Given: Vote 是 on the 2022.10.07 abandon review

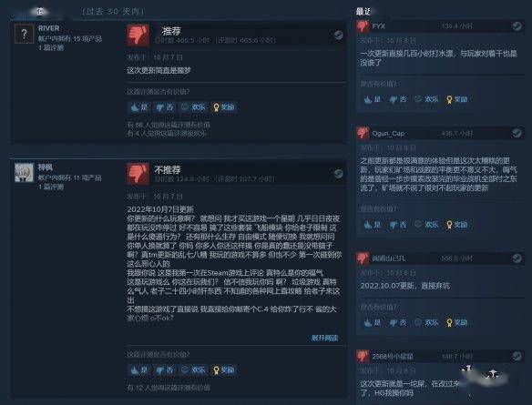Looking at the screenshot, I should pyautogui.click(x=372, y=322).
